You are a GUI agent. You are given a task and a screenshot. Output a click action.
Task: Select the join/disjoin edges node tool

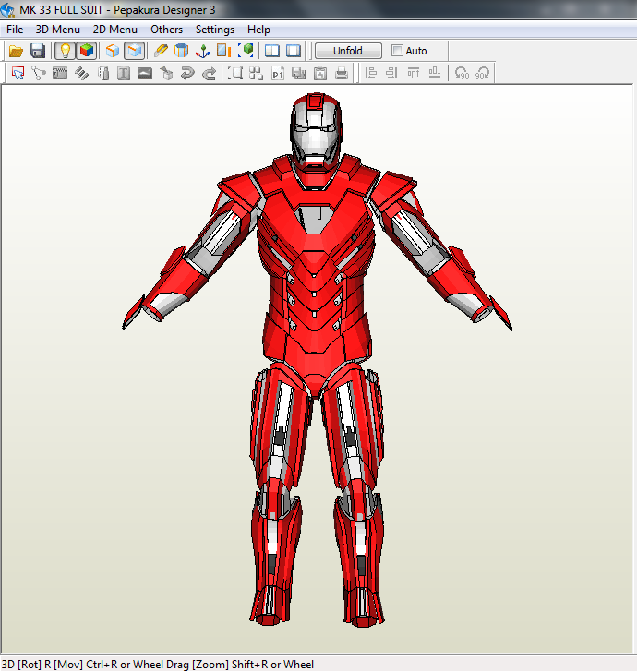tap(39, 73)
